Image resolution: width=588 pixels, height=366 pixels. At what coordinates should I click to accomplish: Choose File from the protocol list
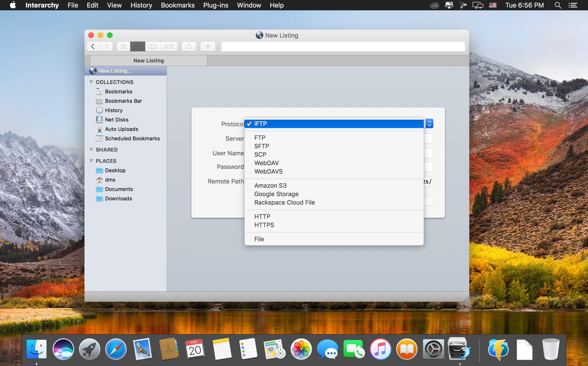pyautogui.click(x=334, y=239)
